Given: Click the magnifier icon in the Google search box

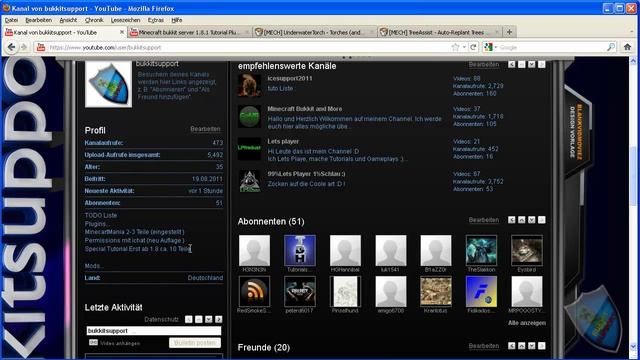Looking at the screenshot, I should [x=611, y=47].
